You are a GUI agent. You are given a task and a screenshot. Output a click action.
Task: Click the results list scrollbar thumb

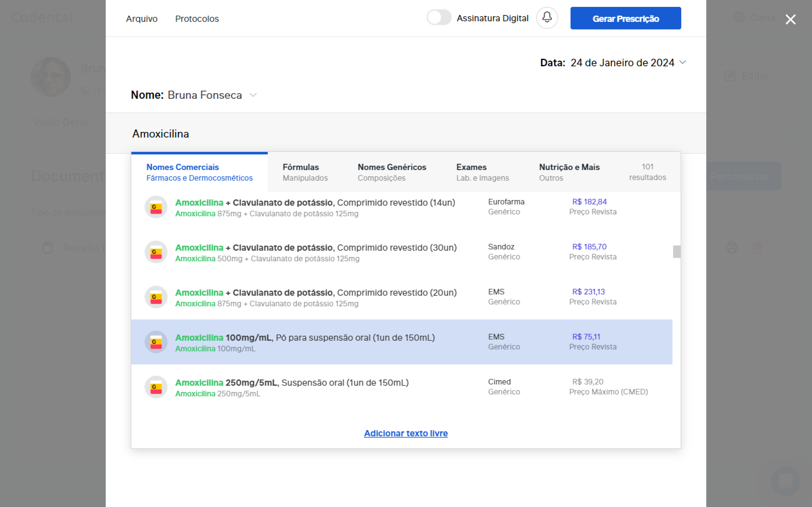click(677, 252)
